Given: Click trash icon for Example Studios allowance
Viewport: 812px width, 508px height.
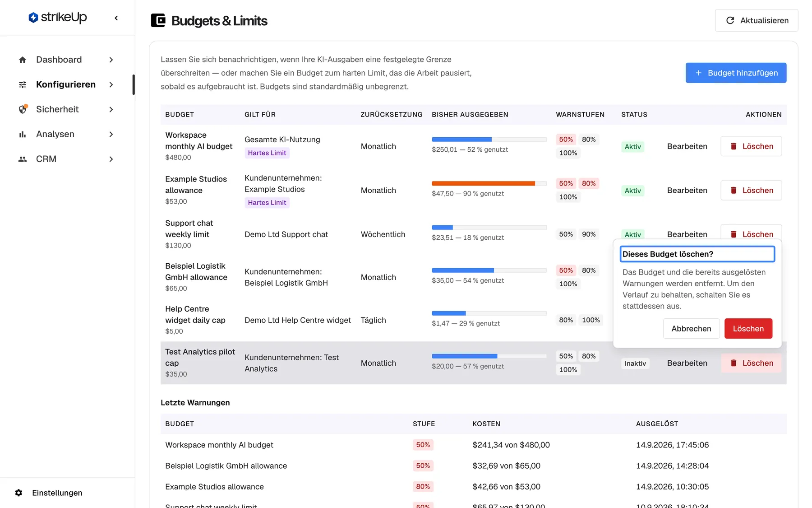Looking at the screenshot, I should [734, 191].
